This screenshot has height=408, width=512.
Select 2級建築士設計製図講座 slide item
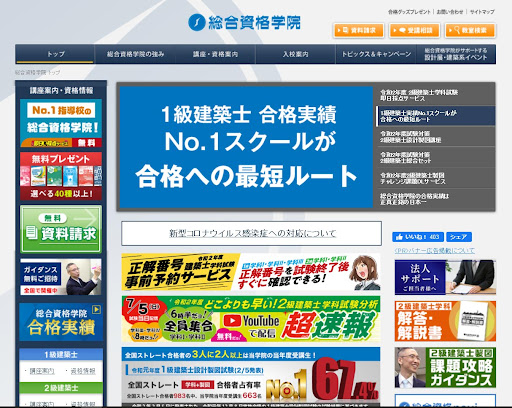436,137
